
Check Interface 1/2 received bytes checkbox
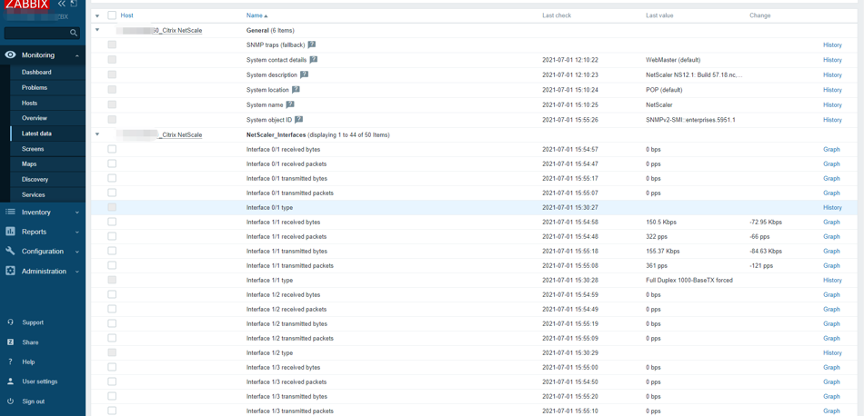[112, 294]
